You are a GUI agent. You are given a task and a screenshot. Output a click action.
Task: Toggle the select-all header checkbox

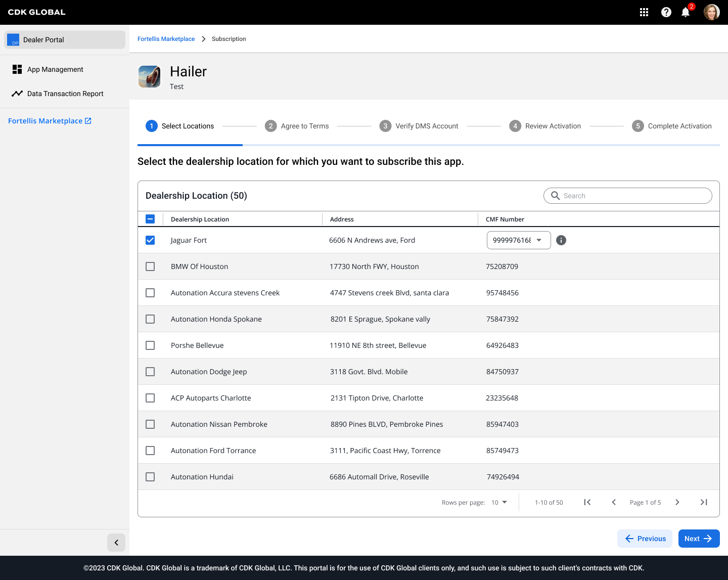(x=150, y=219)
